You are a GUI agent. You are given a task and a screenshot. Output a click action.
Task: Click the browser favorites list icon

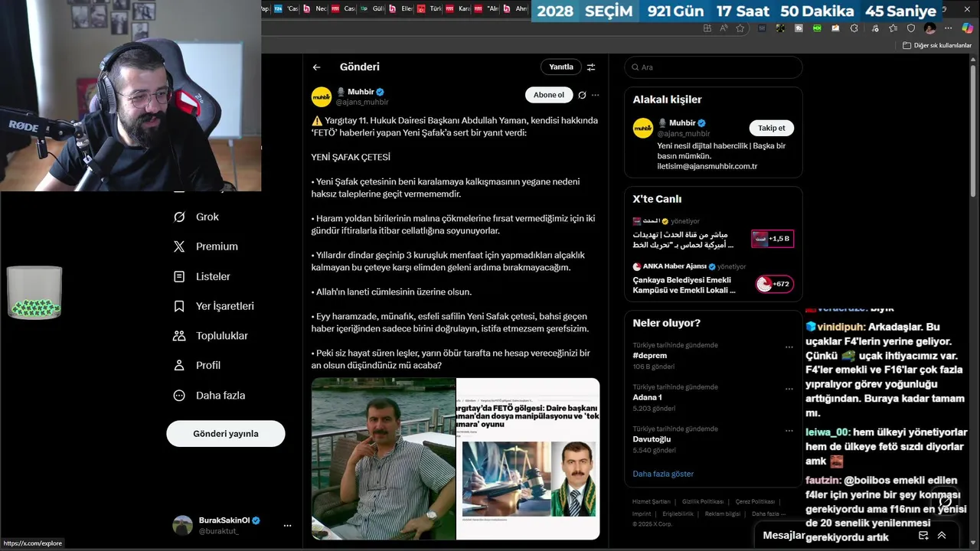[893, 28]
